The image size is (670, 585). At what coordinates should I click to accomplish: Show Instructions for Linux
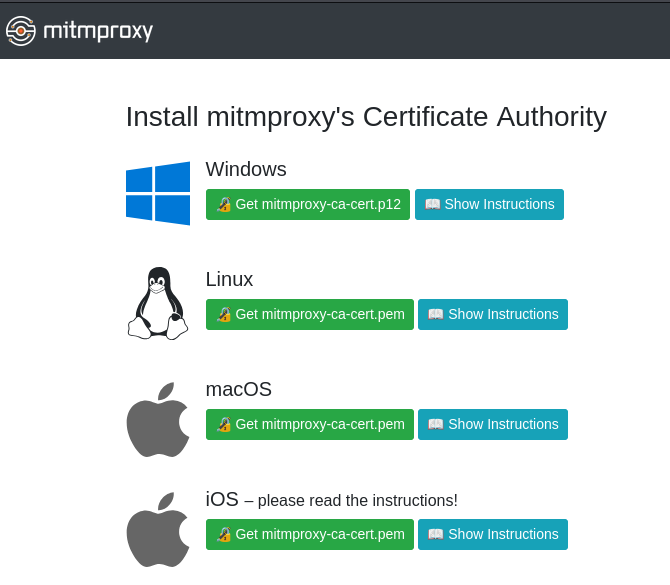tap(493, 315)
